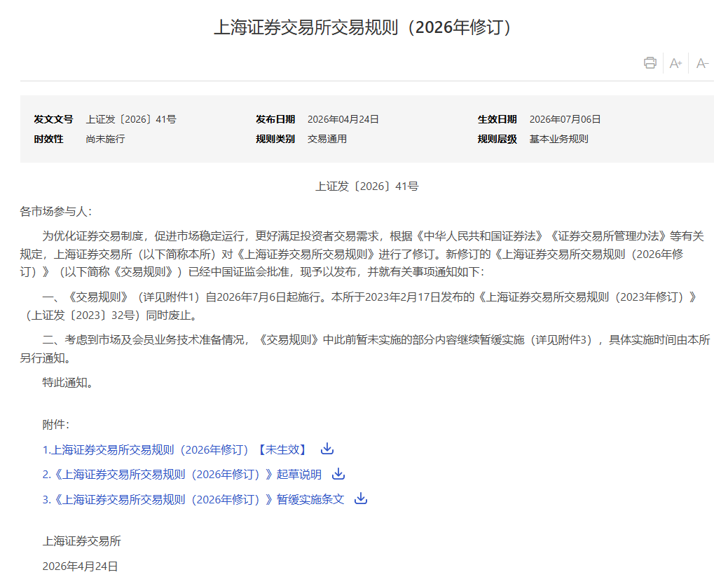
Task: Click the 规则类别 value 交易通用
Action: click(x=327, y=139)
